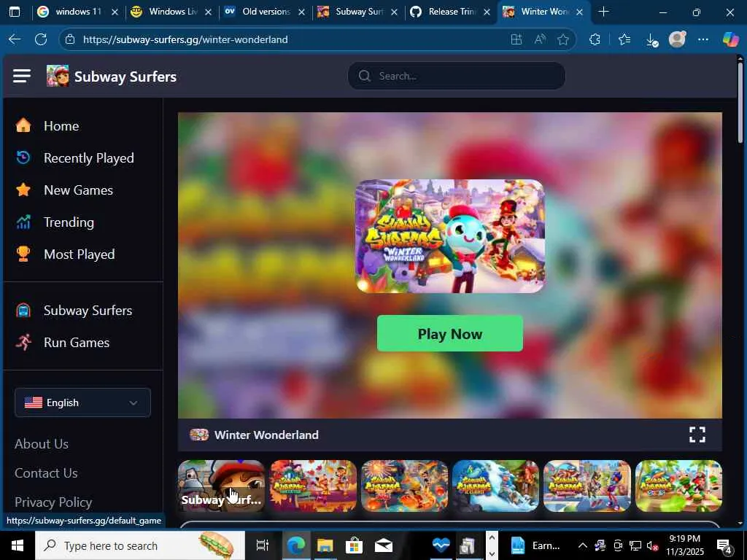
Task: Open browser extensions icon
Action: 595,39
